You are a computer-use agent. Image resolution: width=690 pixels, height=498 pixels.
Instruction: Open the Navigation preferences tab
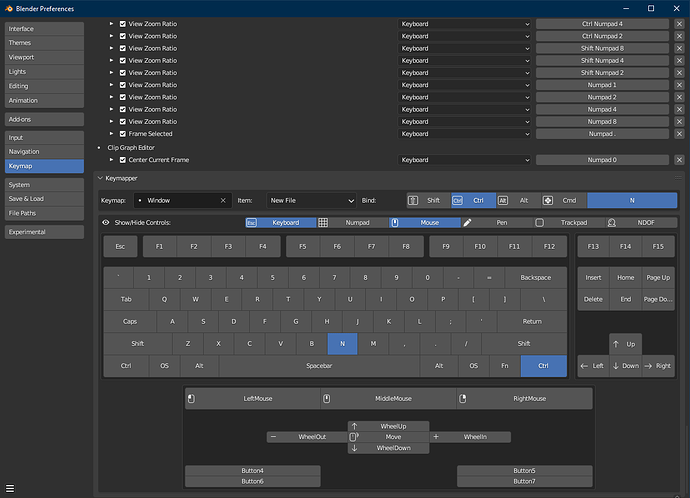(44, 152)
